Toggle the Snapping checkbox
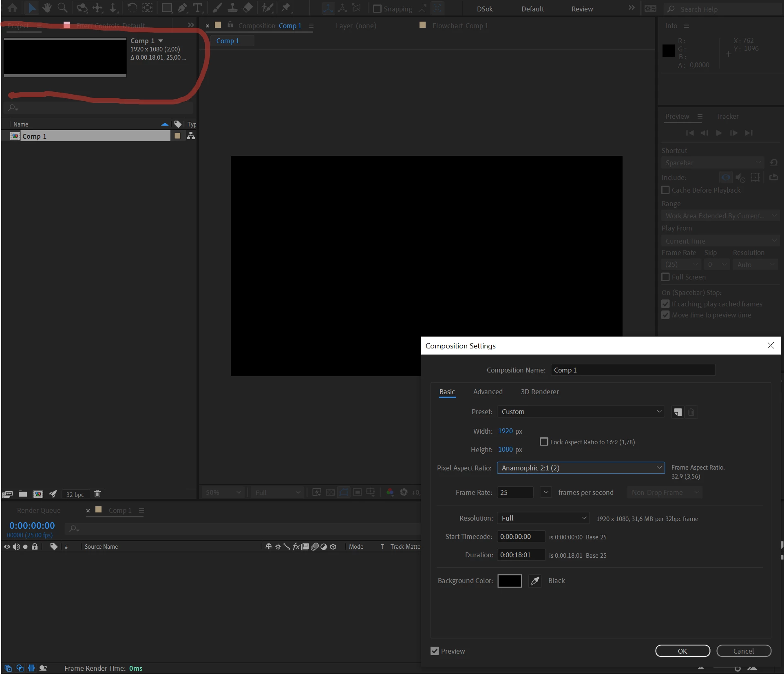Image resolution: width=784 pixels, height=674 pixels. point(378,9)
